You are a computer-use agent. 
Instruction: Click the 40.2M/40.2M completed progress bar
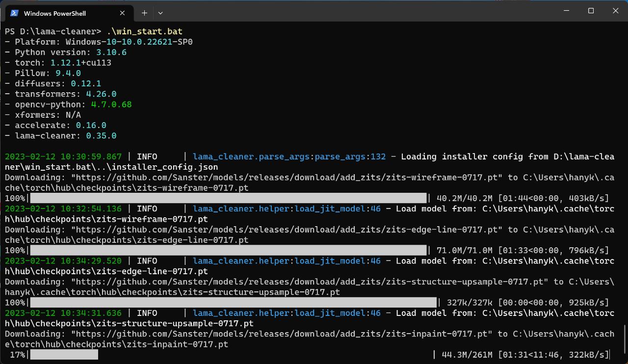(x=228, y=198)
